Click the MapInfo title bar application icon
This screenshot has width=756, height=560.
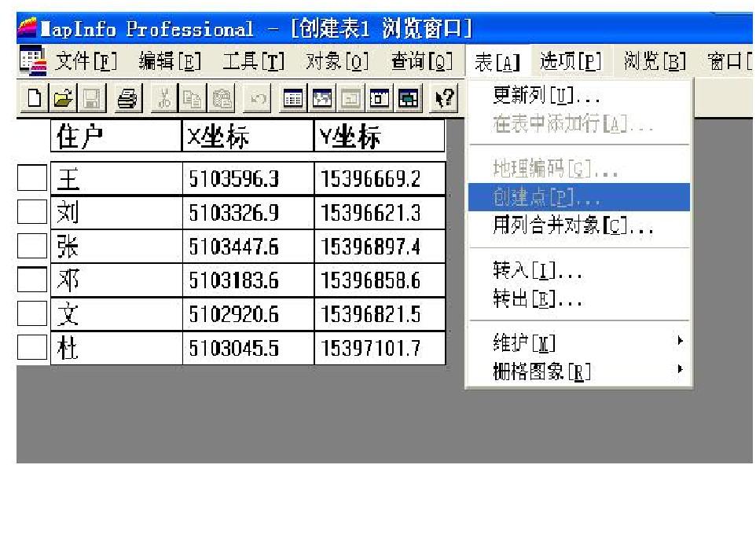27,28
